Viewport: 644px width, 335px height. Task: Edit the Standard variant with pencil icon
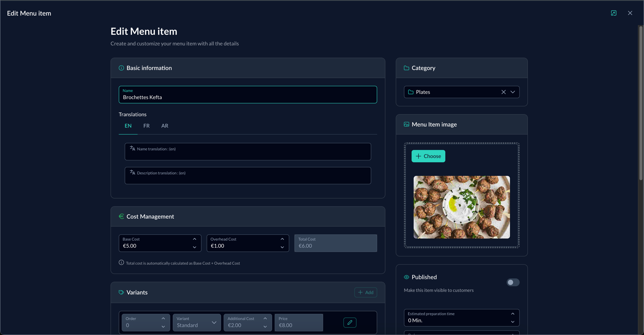[350, 323]
